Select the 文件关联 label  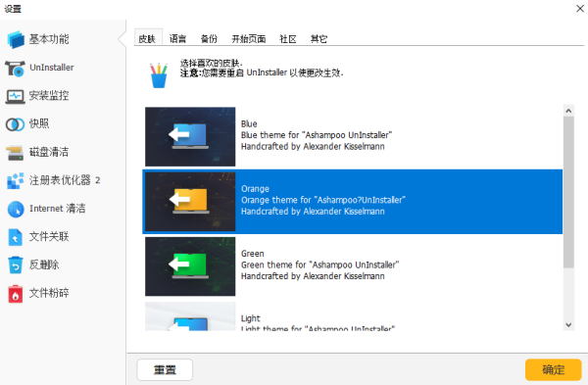tap(49, 236)
